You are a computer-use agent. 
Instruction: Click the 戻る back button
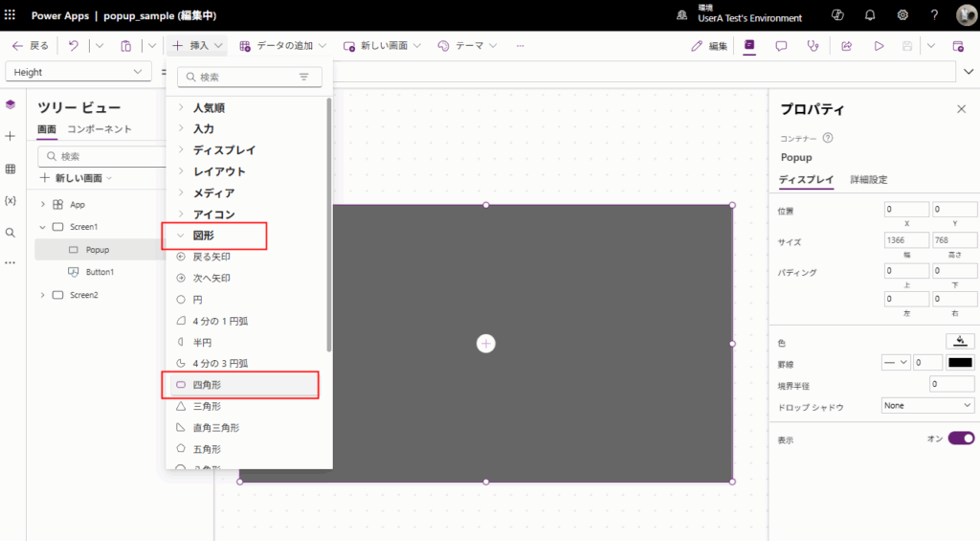(31, 46)
